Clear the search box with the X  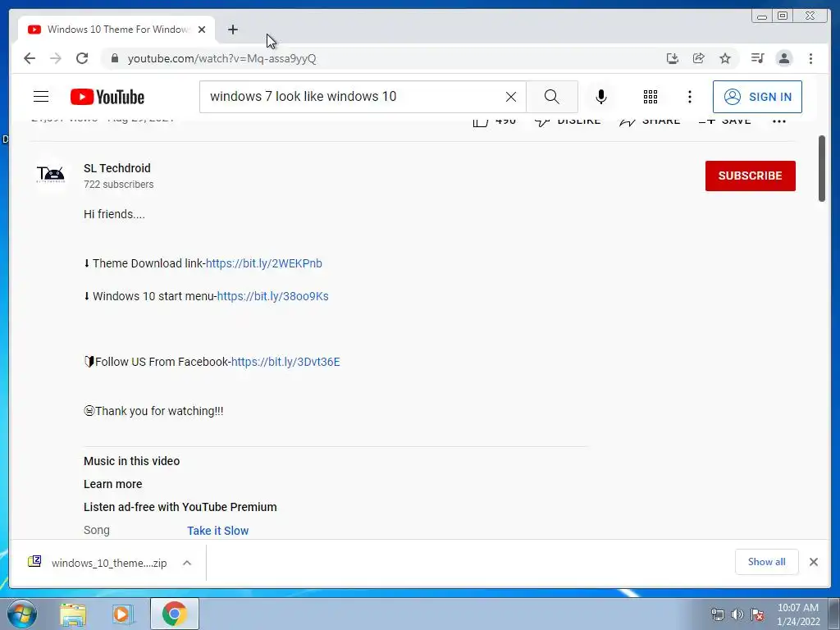[x=511, y=97]
